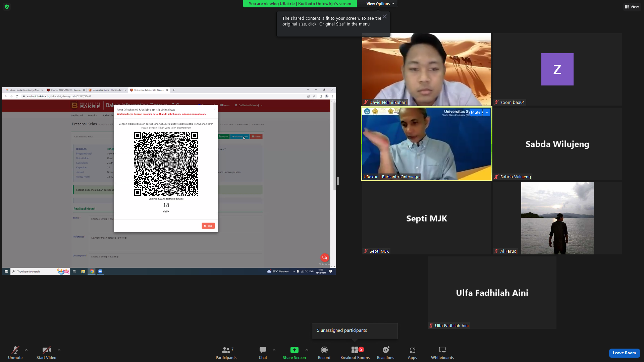Switch to the Course 20221/FTK221 browser tab
This screenshot has height=362, width=644.
(66, 90)
